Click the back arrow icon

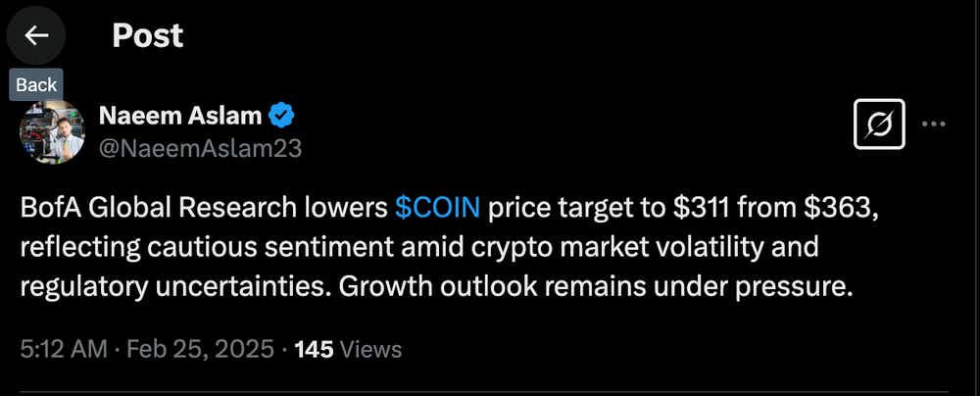[36, 35]
